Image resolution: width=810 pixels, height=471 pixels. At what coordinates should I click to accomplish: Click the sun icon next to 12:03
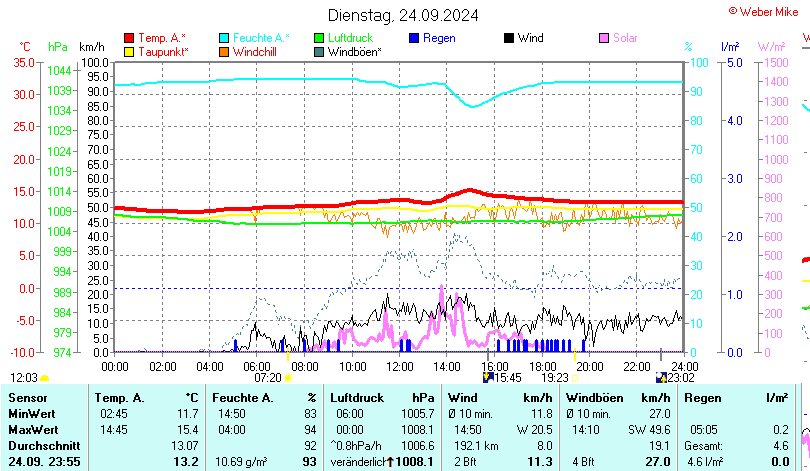pyautogui.click(x=44, y=378)
